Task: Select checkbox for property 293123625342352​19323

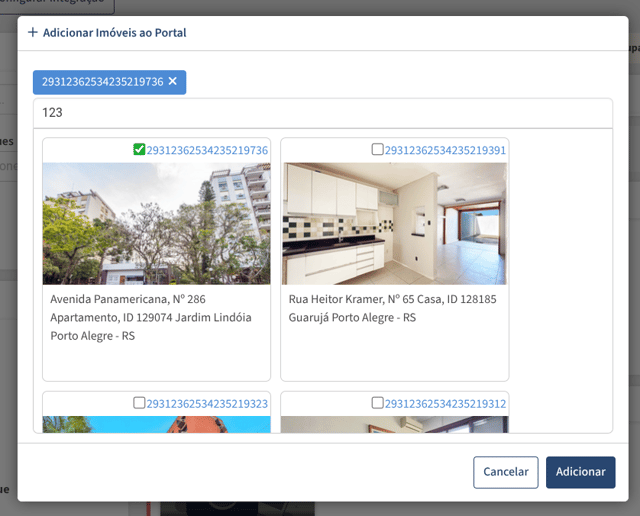Action: [x=139, y=403]
